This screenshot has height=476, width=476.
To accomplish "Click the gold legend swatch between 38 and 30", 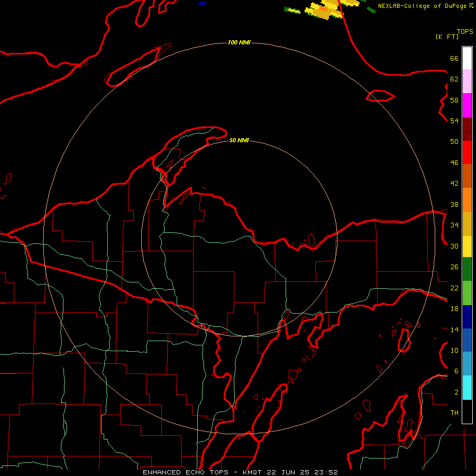I will click(x=467, y=224).
